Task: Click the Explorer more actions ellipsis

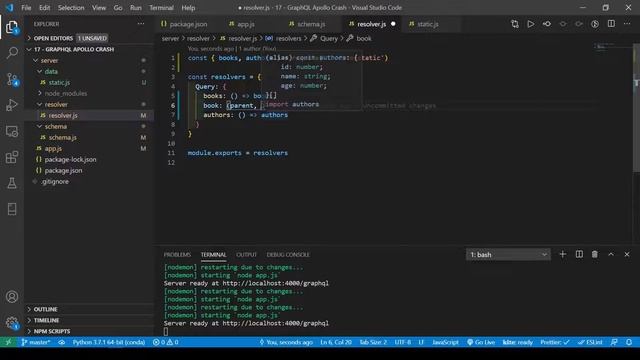Action: [141, 24]
